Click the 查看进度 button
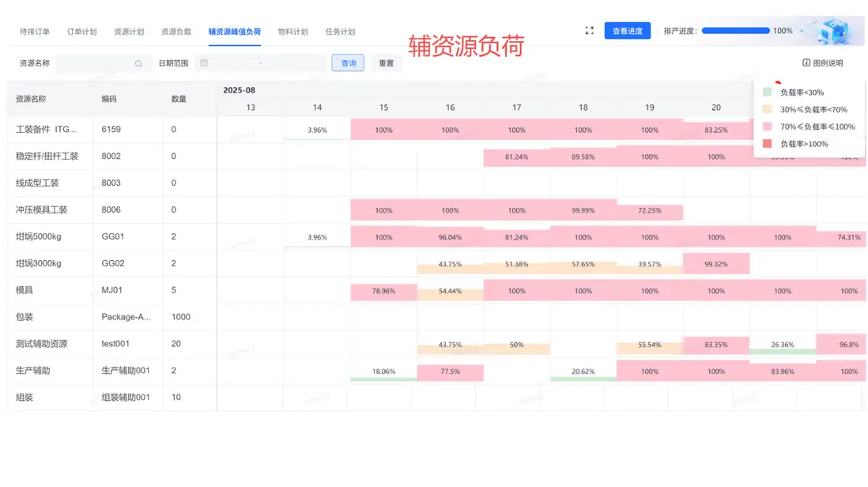 [627, 31]
